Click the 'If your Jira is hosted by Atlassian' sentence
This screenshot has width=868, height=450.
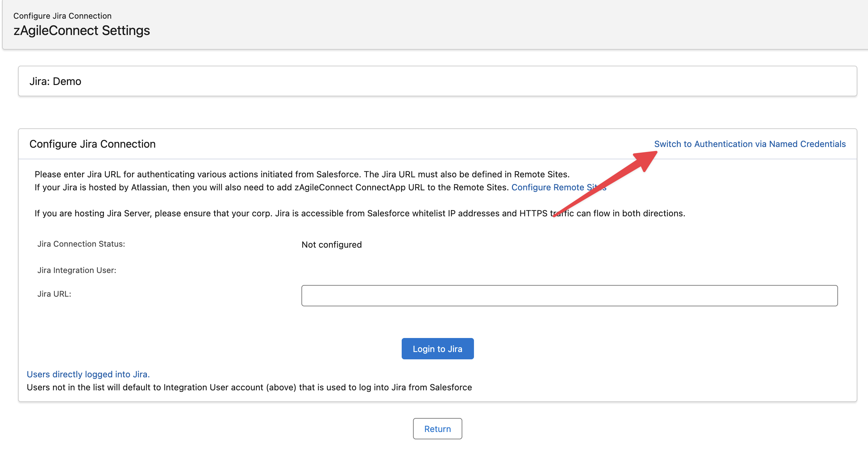coord(271,187)
